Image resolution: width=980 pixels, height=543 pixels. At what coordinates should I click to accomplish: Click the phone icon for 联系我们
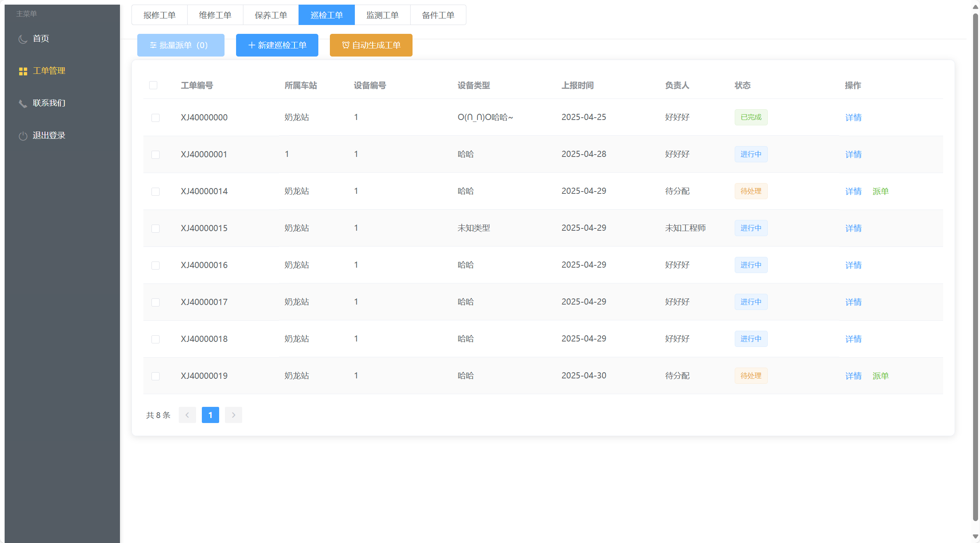pos(23,103)
